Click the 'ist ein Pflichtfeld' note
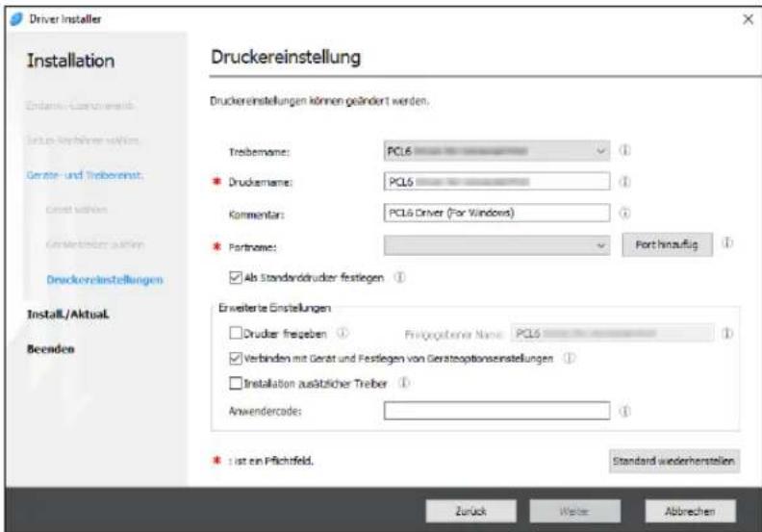This screenshot has width=762, height=532. point(271,461)
